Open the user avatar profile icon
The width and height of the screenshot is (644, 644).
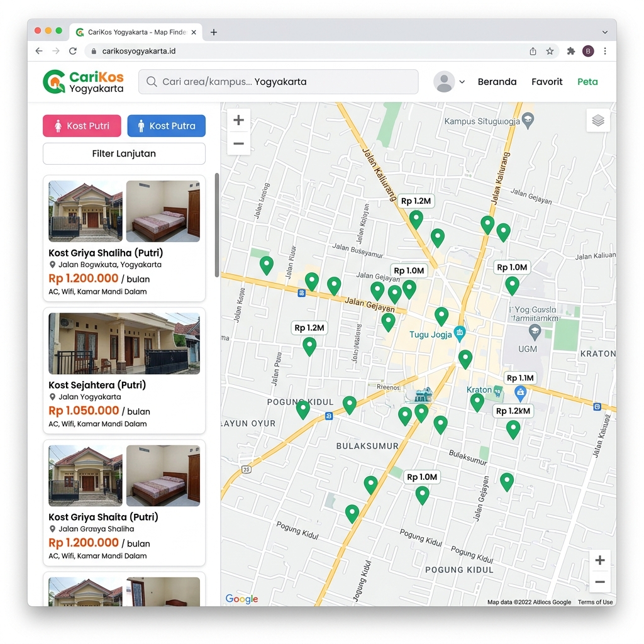(x=444, y=82)
